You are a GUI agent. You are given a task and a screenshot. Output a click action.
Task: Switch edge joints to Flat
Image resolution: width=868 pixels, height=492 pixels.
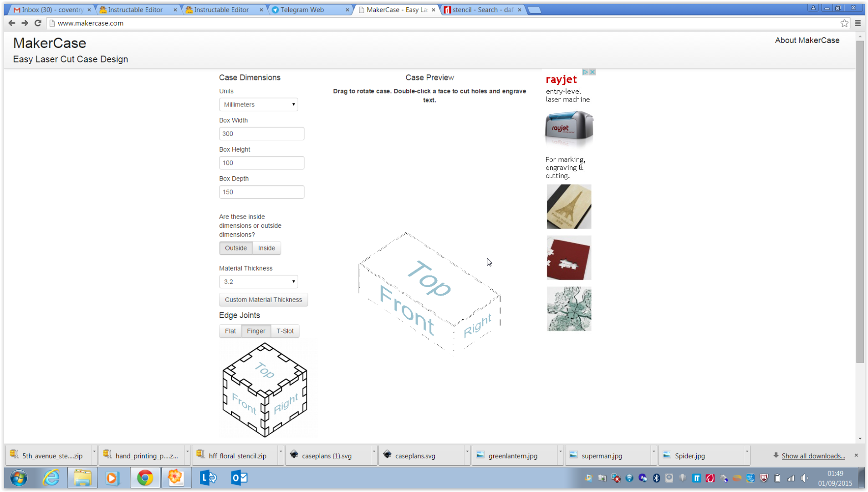[230, 331]
